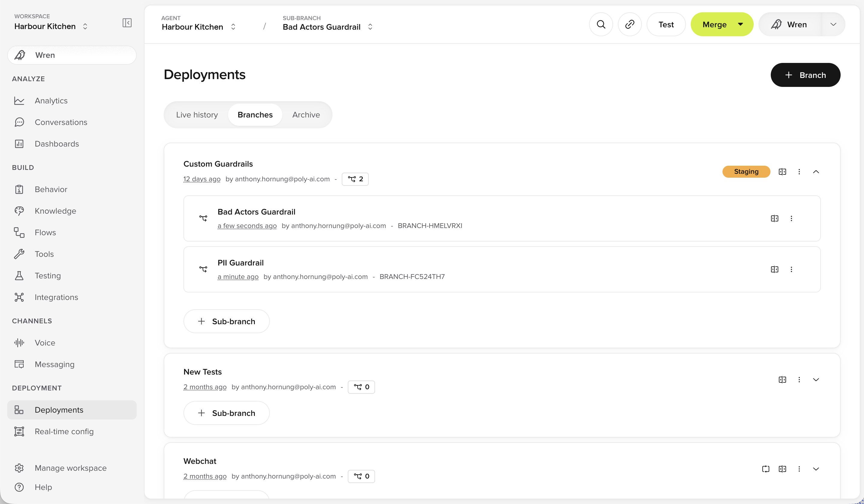Click Webchat branch title
This screenshot has width=864, height=504.
pos(200,461)
